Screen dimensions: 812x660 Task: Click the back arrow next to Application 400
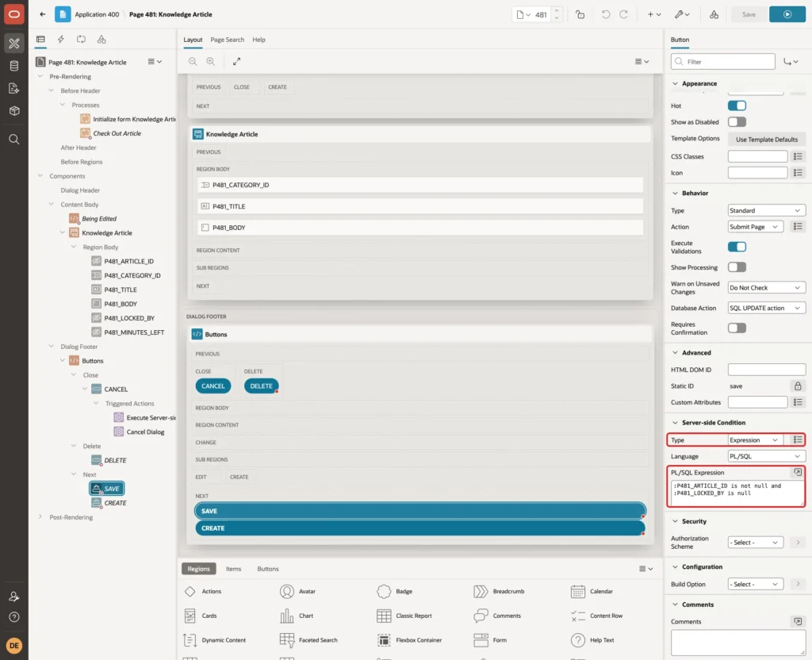[43, 14]
